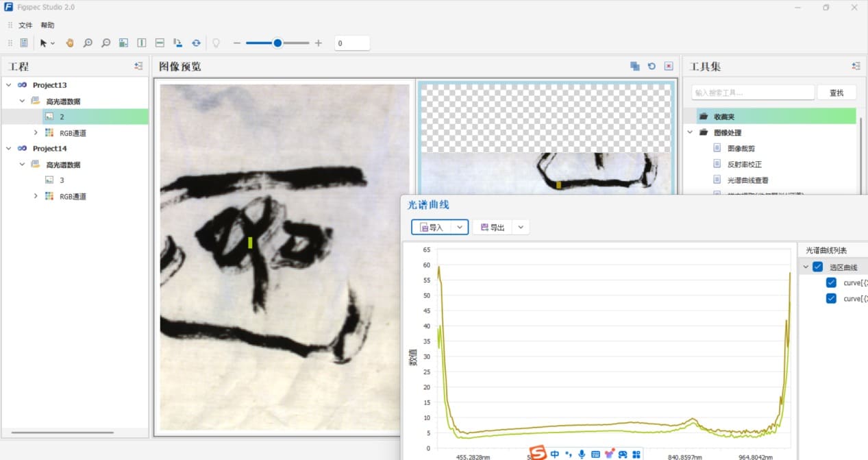Screen dimensions: 868x460
Task: Click the 导出 export button
Action: [x=493, y=228]
